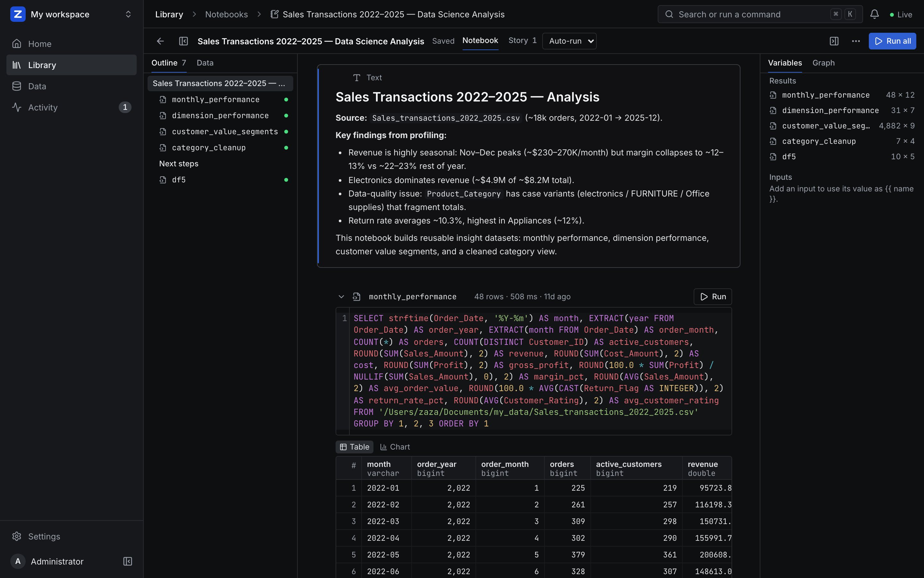Click the Run all button
Viewport: 924px width, 578px height.
click(892, 41)
